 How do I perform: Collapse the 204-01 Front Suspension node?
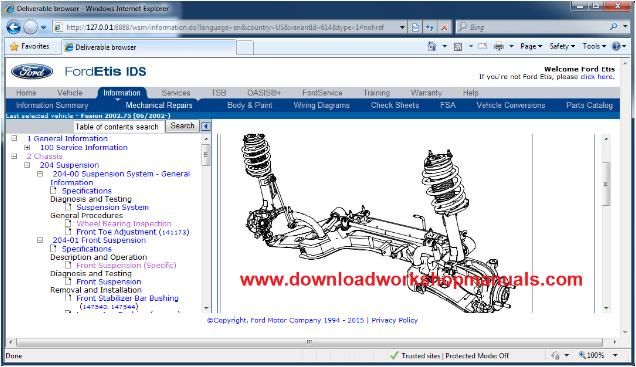tap(40, 240)
